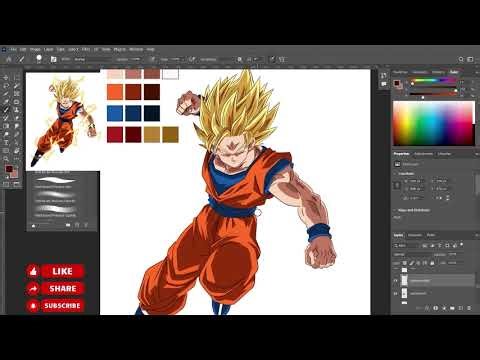Switch to the Paths tab
This screenshot has height=360, width=480.
tap(431, 235)
